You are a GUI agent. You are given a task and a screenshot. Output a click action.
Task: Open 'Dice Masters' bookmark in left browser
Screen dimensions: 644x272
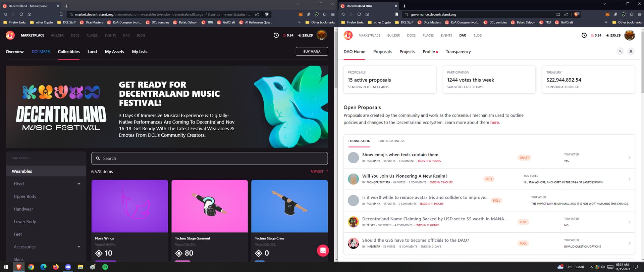click(x=92, y=22)
